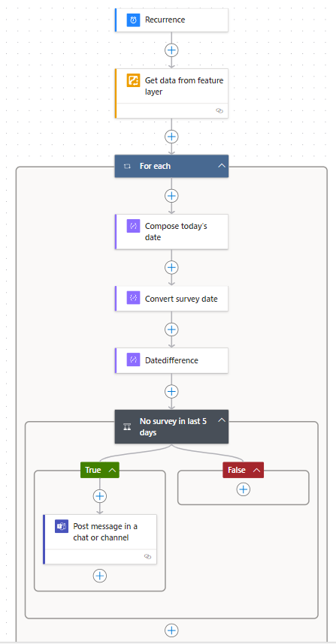
Task: Click the Compose today's date action icon
Action: point(133,226)
